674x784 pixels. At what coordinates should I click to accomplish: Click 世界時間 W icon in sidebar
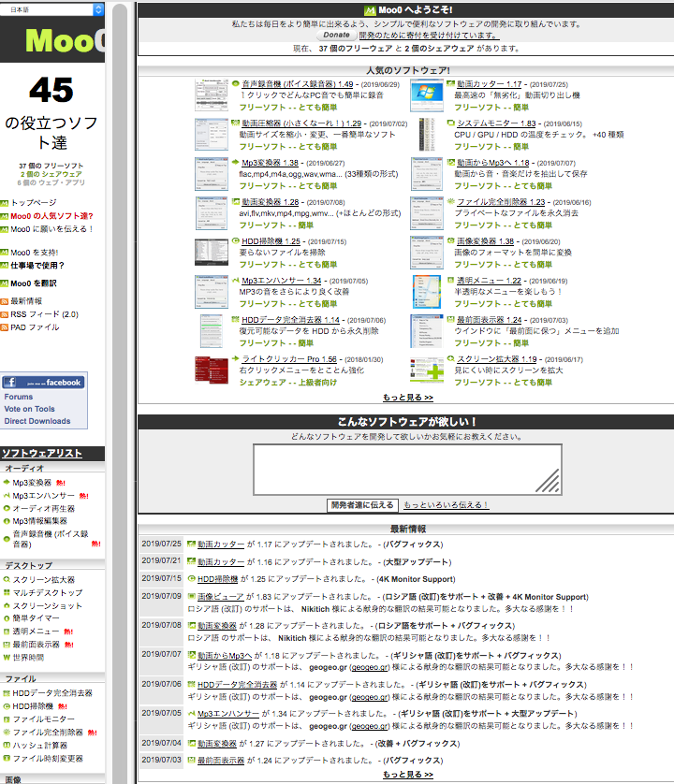7,658
